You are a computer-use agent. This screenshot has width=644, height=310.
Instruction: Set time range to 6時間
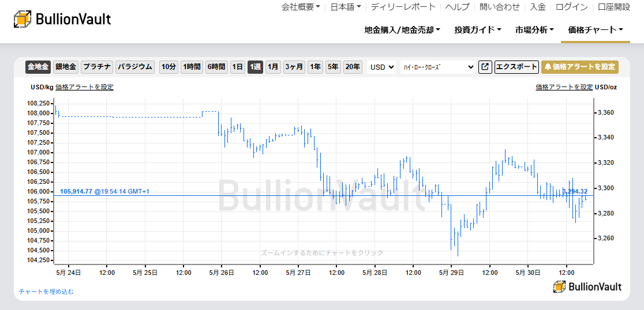216,67
